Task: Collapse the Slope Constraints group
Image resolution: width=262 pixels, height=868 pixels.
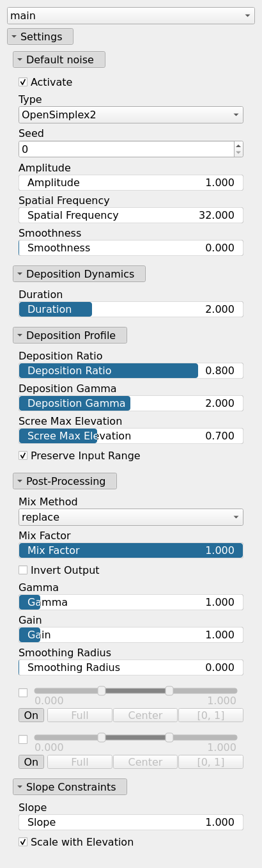Action: (x=70, y=787)
